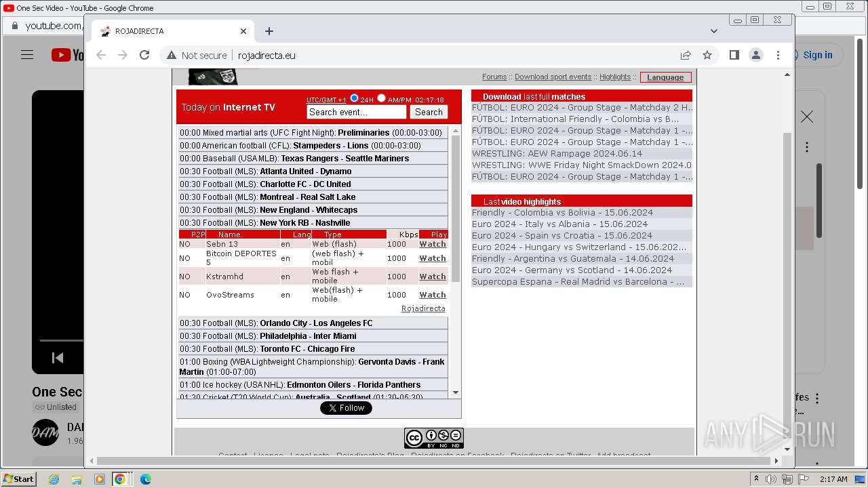Screen dimensions: 868x488
Task: Open WWE Friday Night SmackDown download
Action: coord(582,165)
